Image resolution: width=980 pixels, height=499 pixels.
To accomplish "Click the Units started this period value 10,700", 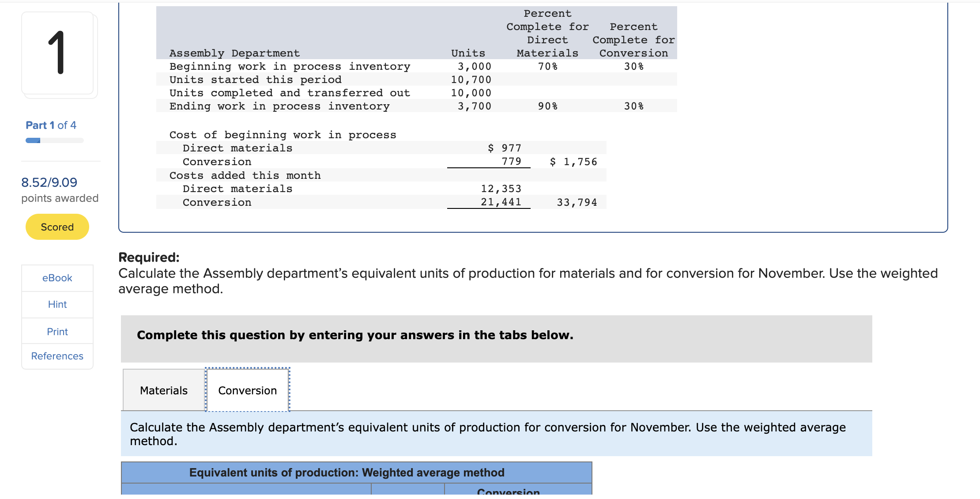I will 471,79.
